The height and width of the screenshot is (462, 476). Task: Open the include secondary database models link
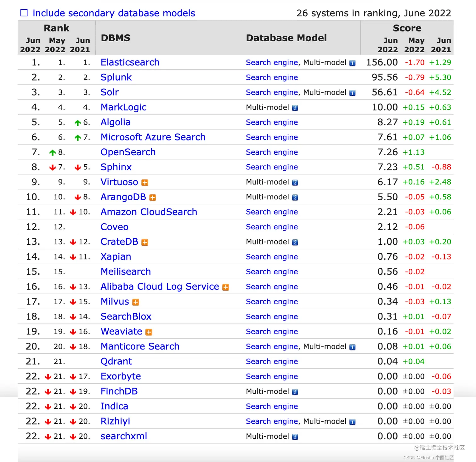[114, 13]
